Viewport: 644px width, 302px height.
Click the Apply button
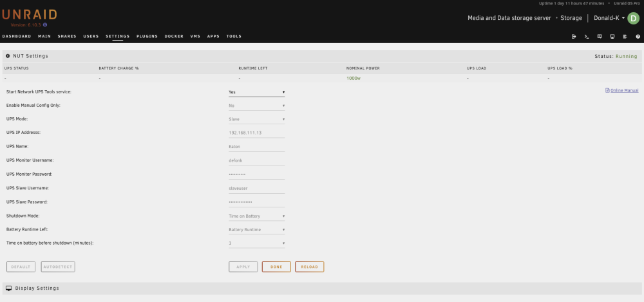point(243,267)
